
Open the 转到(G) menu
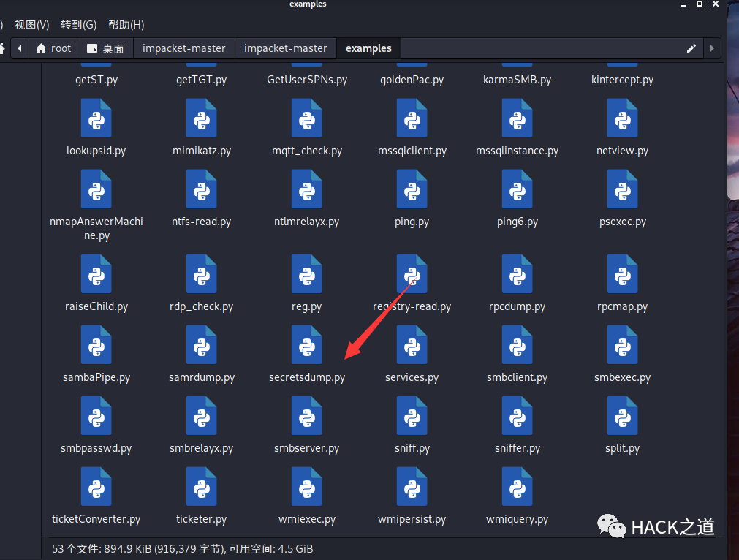[79, 25]
